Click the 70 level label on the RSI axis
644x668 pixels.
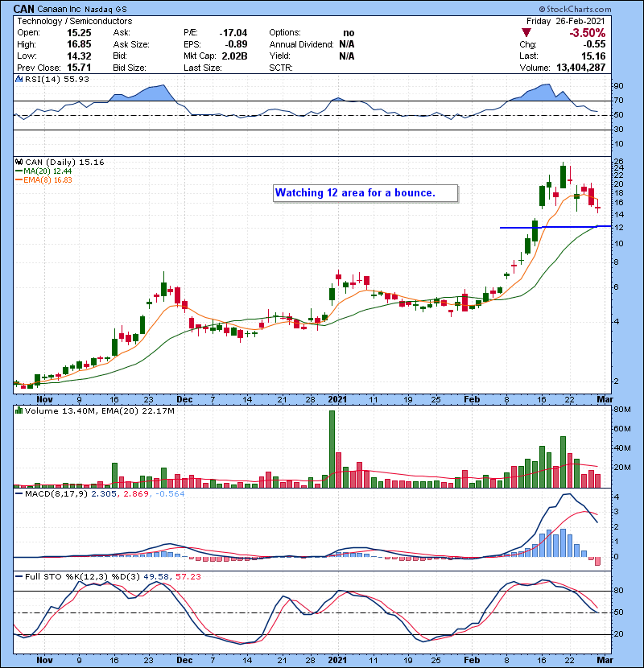coord(618,101)
